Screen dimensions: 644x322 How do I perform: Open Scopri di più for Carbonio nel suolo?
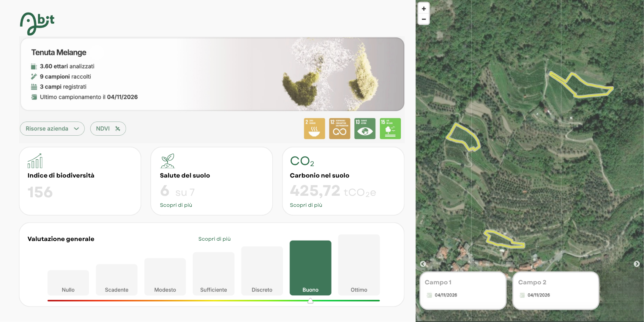point(306,205)
